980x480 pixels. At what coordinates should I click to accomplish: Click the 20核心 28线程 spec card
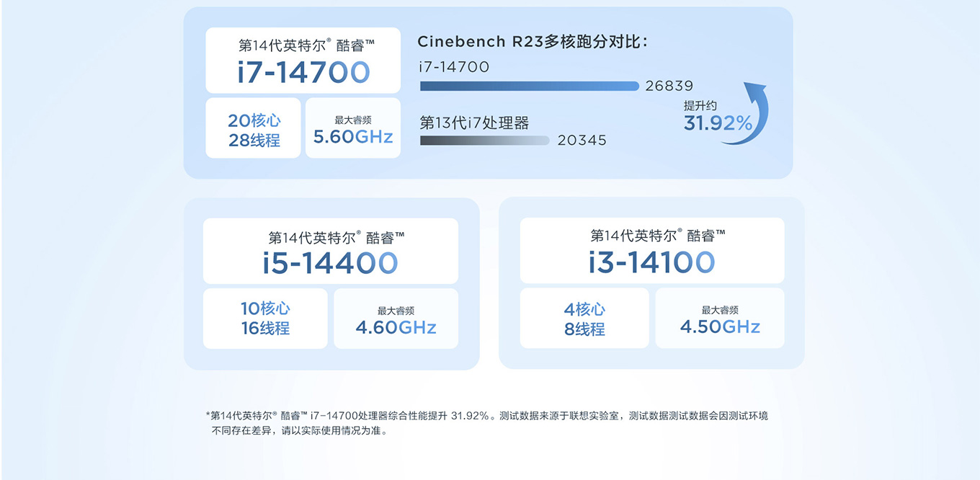(253, 128)
